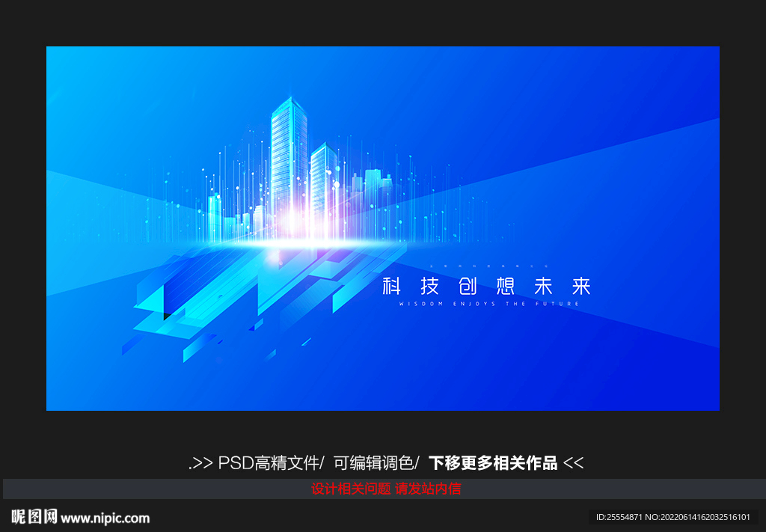Click the geometric blue stripes graphic
Image resolution: width=766 pixels, height=532 pixels.
click(224, 299)
